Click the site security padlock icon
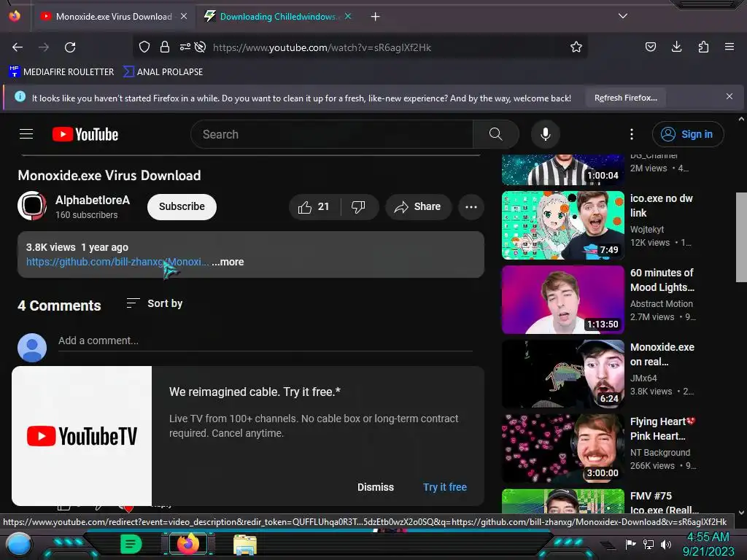The width and height of the screenshot is (747, 560). [x=165, y=47]
